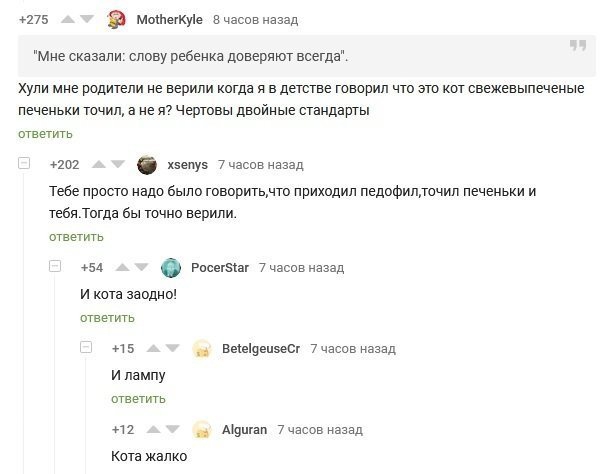Upvote MotherKyle's comment
The height and width of the screenshot is (474, 613).
pyautogui.click(x=68, y=19)
